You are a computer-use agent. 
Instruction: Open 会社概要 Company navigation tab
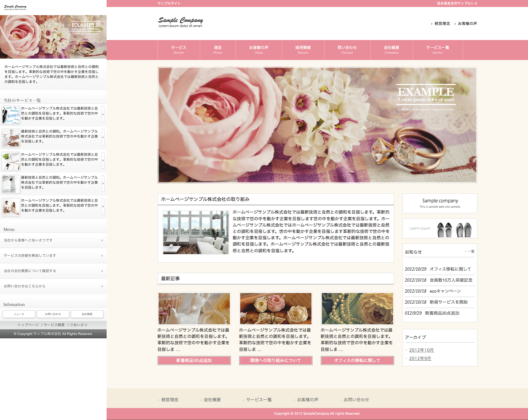tap(391, 50)
